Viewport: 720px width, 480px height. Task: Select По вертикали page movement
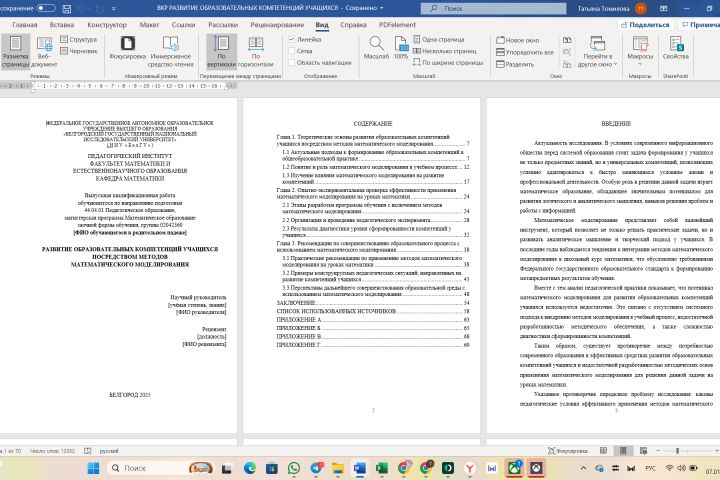tap(221, 51)
